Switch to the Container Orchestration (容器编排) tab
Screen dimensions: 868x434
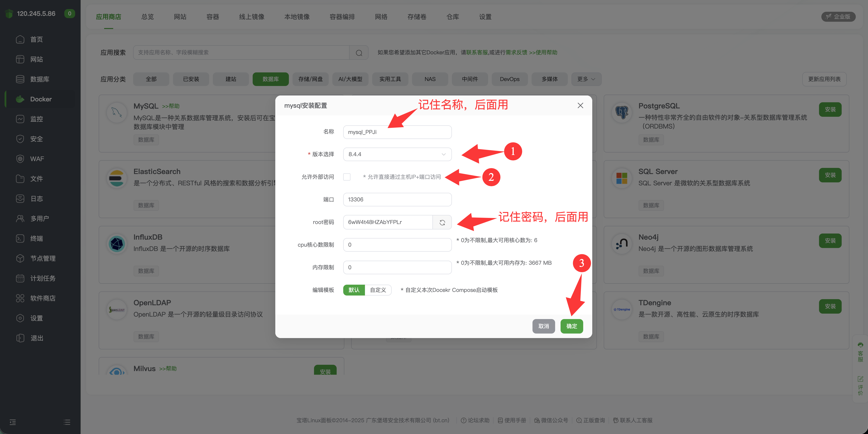coord(342,17)
